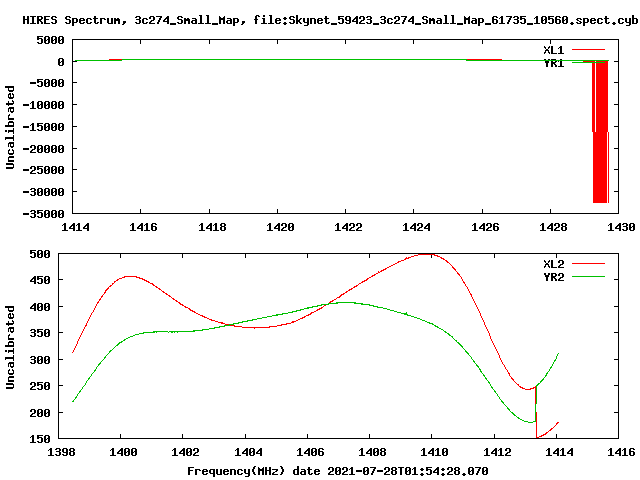Click the XL2 curve peak near 1410 MHz
This screenshot has height=480, width=640.
(426, 255)
